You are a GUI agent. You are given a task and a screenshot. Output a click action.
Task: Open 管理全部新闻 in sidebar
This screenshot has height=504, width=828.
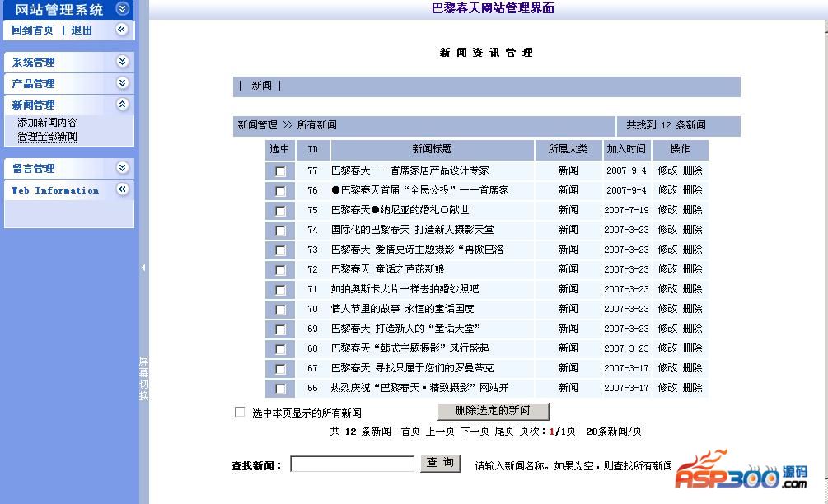point(48,137)
